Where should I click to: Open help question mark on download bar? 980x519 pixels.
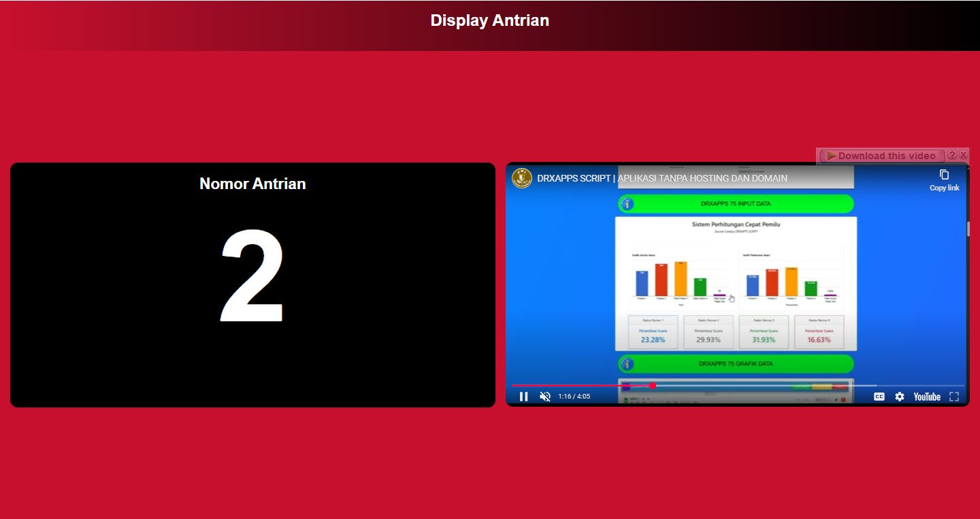click(952, 155)
